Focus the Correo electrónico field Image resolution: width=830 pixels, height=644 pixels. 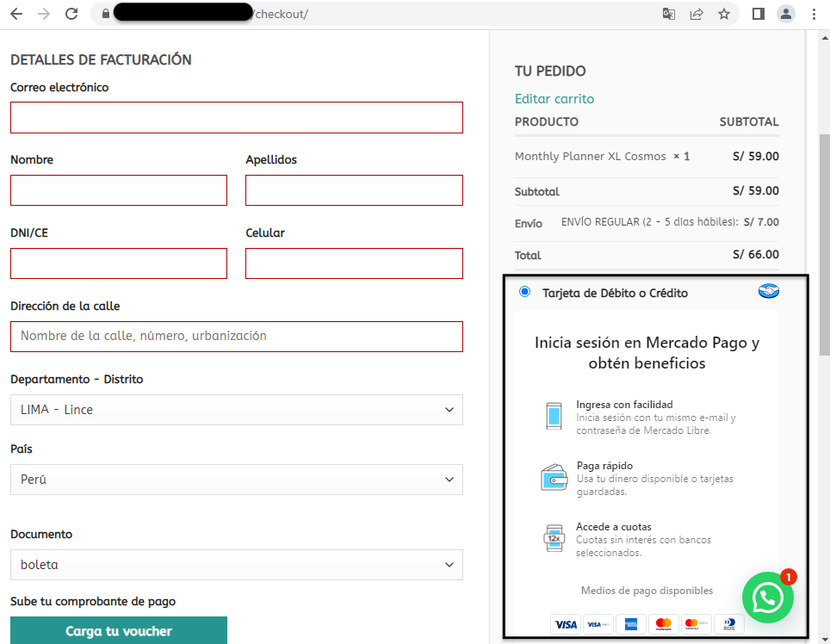(x=237, y=117)
